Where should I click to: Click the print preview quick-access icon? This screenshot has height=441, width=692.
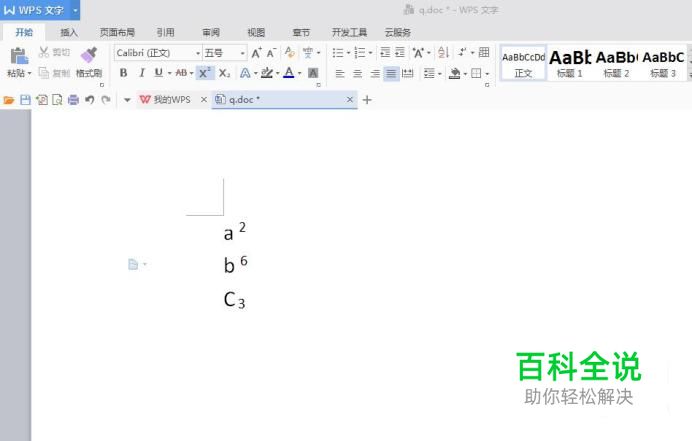tap(57, 100)
